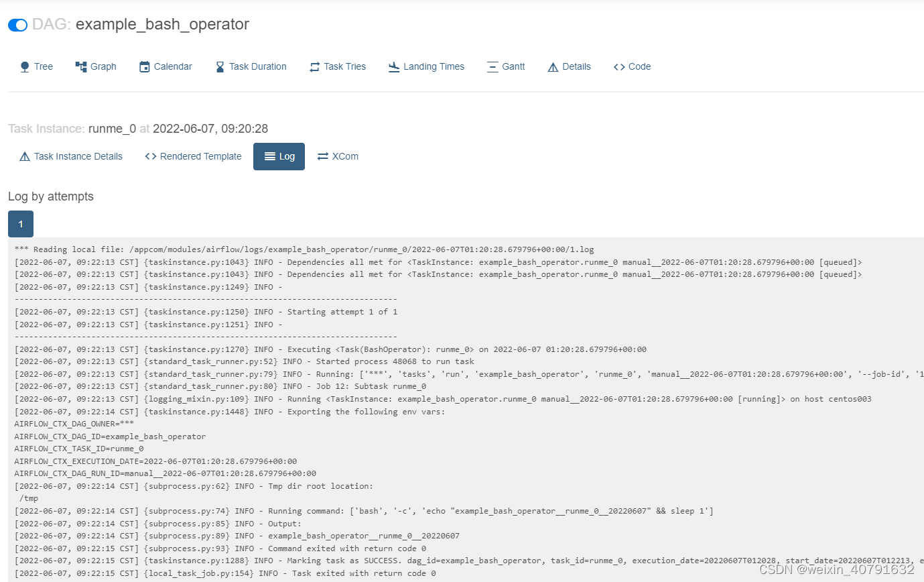
Task: Click the AIRFLOW_CTX_DAG_RUN_ID log line
Action: [165, 473]
